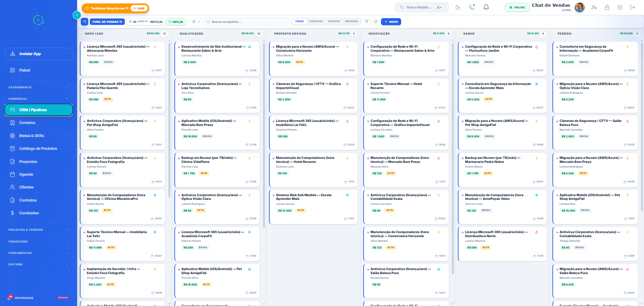This screenshot has width=644, height=306.
Task: Click the Metas & OKRs target icon
Action: click(12, 136)
